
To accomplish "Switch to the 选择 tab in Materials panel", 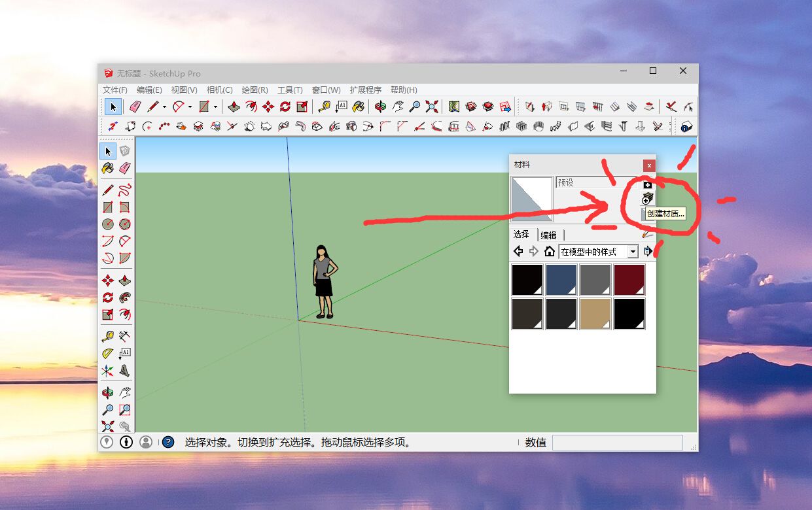I will 521,235.
